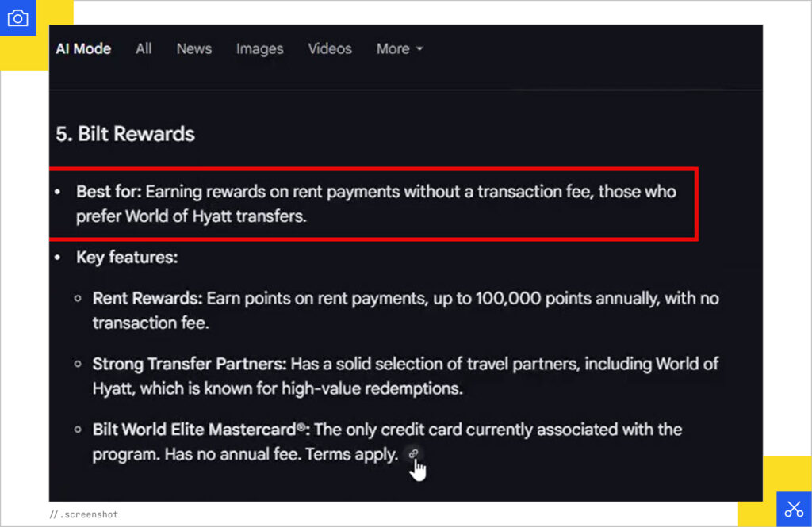Switch to the AI Mode tab

coord(83,49)
